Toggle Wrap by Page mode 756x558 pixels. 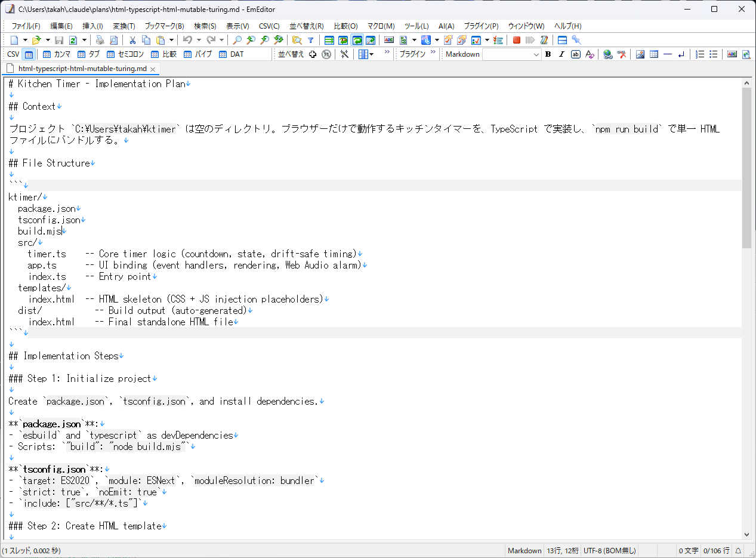371,40
